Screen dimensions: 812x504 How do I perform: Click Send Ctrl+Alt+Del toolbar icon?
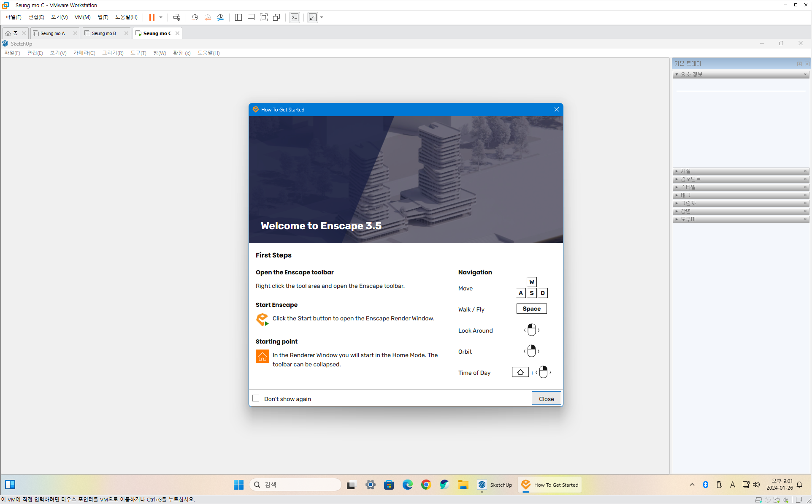tap(177, 17)
